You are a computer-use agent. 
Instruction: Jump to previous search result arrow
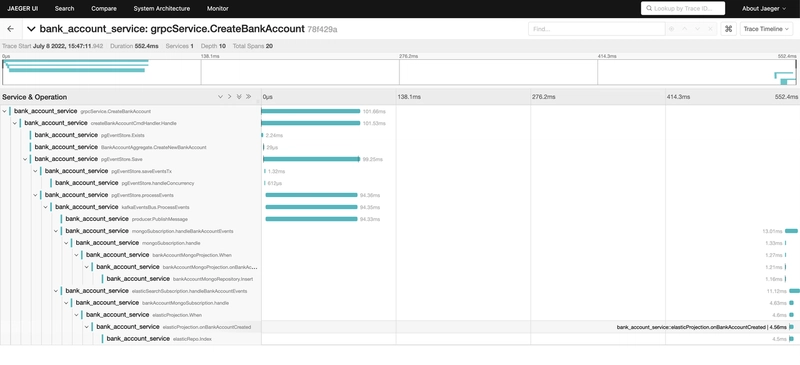(x=685, y=29)
